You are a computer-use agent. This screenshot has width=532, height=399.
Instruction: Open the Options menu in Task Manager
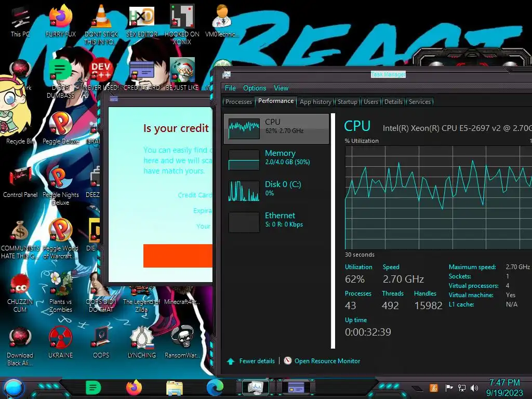pos(255,88)
